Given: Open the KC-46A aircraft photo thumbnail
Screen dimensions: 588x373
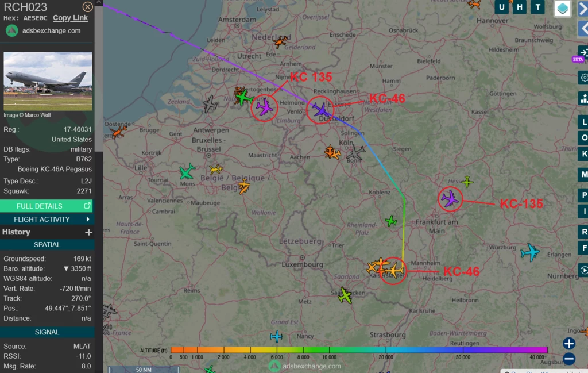Looking at the screenshot, I should point(48,82).
